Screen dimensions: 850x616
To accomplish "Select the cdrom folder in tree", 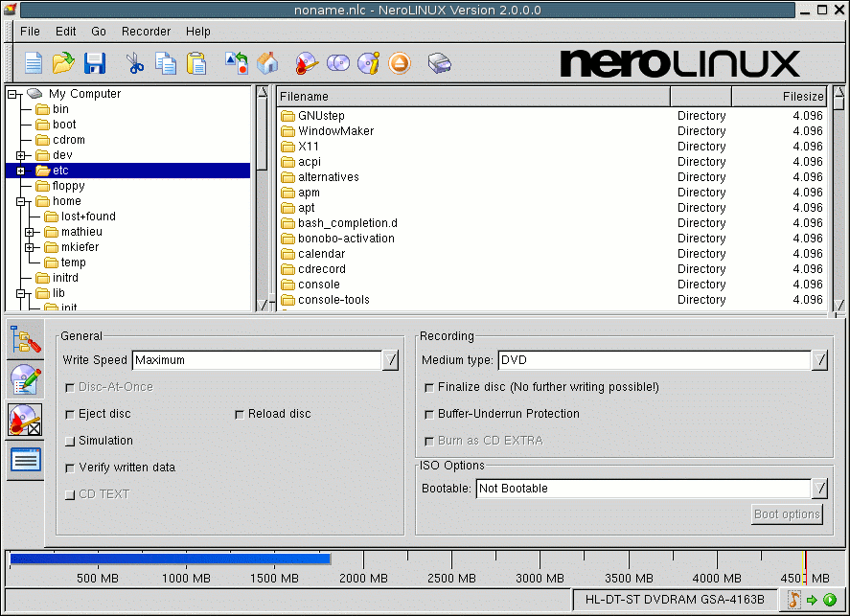I will click(x=68, y=140).
